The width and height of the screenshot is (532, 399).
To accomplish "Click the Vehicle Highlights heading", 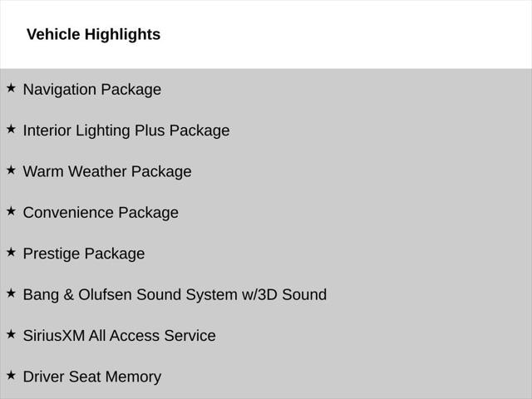I will (x=93, y=34).
